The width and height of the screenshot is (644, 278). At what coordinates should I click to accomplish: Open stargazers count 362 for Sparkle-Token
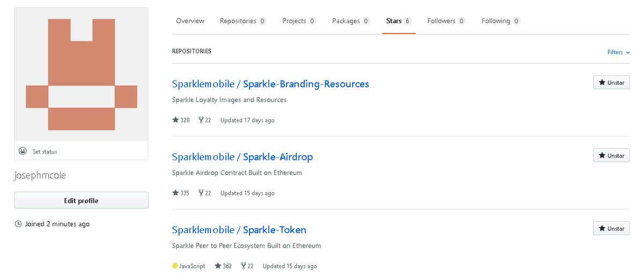pyautogui.click(x=223, y=266)
